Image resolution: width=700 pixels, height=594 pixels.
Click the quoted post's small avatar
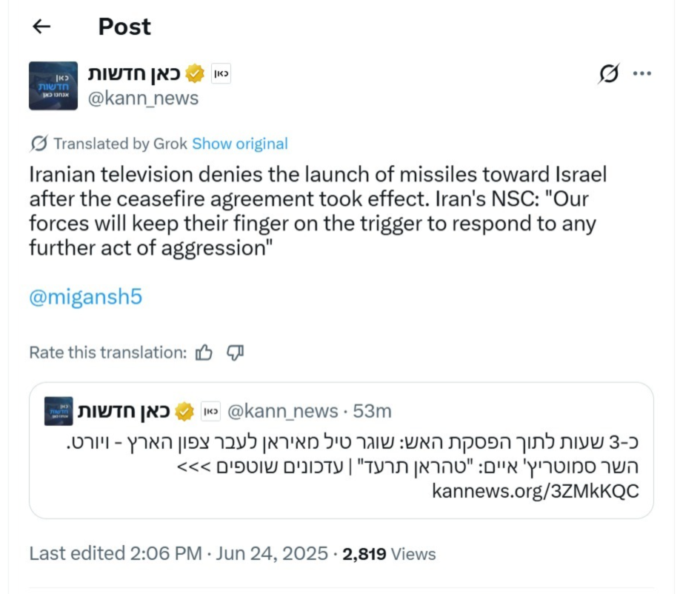tap(59, 411)
